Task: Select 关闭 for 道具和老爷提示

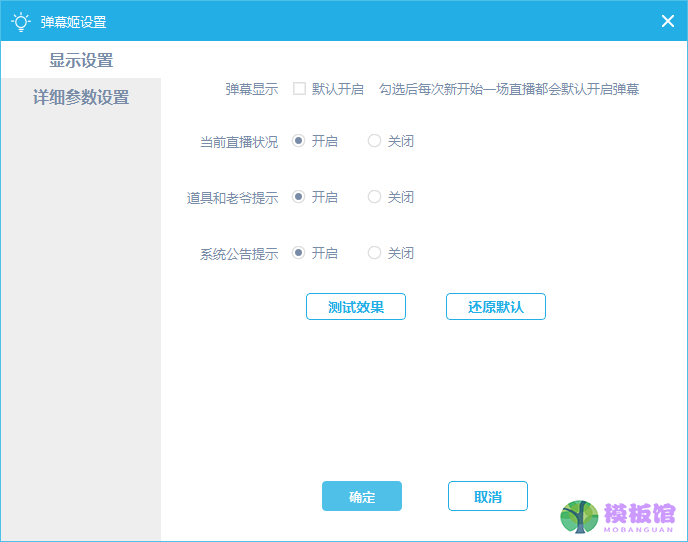Action: point(374,197)
